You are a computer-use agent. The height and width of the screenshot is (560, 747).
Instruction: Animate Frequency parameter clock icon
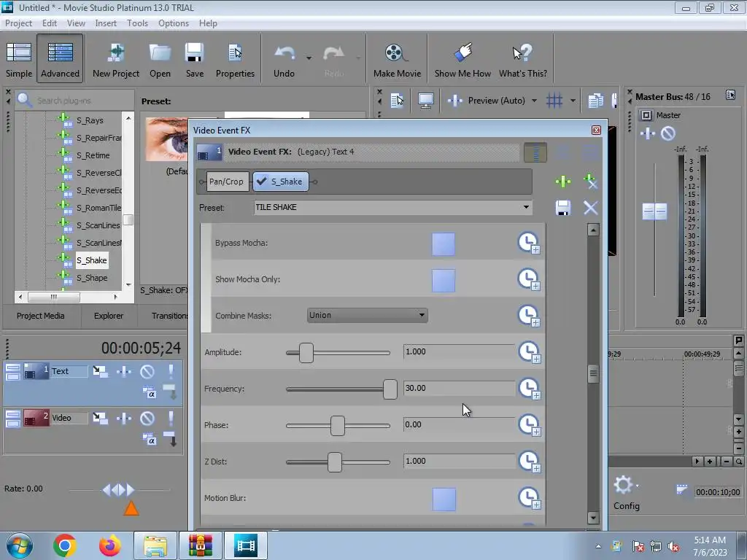[529, 389]
